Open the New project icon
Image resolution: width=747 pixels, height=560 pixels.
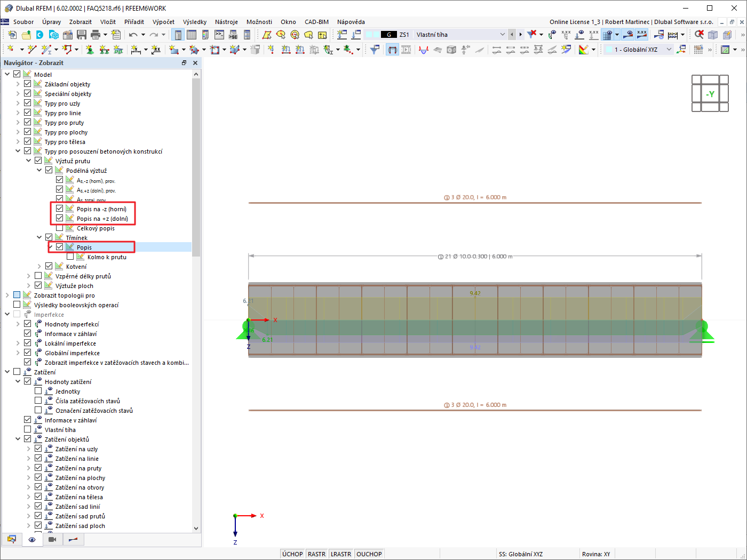point(12,34)
